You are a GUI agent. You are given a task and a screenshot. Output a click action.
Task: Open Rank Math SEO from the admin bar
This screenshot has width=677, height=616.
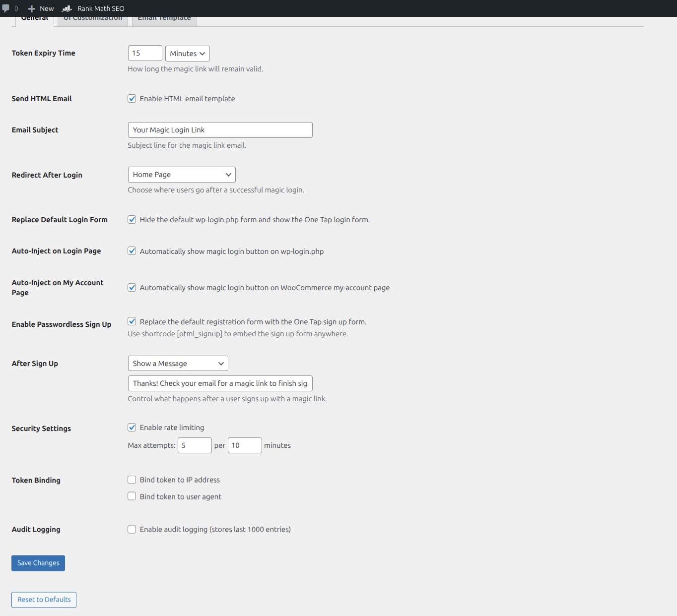tap(93, 8)
